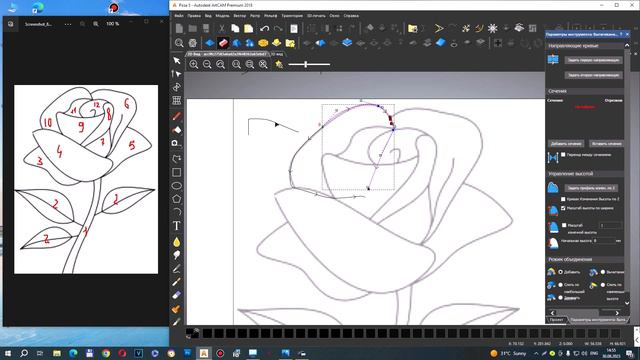Click the Paste icon in toolbar
The width and height of the screenshot is (640, 360).
(249, 29)
